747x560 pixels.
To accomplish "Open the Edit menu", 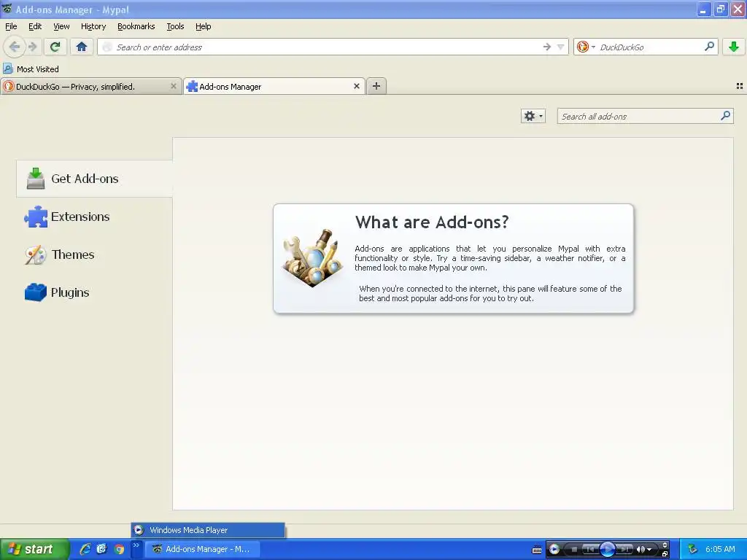I will point(35,26).
